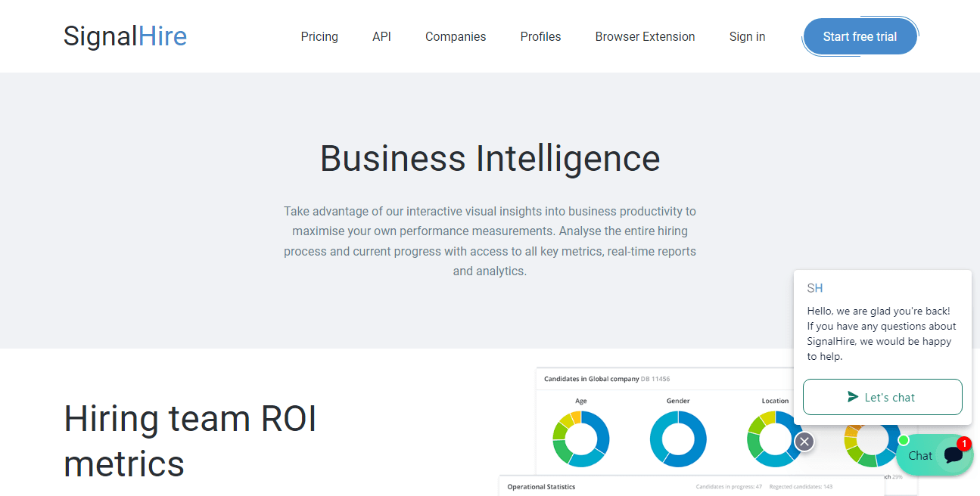The width and height of the screenshot is (980, 496).
Task: Click the red notification badge on chat
Action: pyautogui.click(x=963, y=444)
